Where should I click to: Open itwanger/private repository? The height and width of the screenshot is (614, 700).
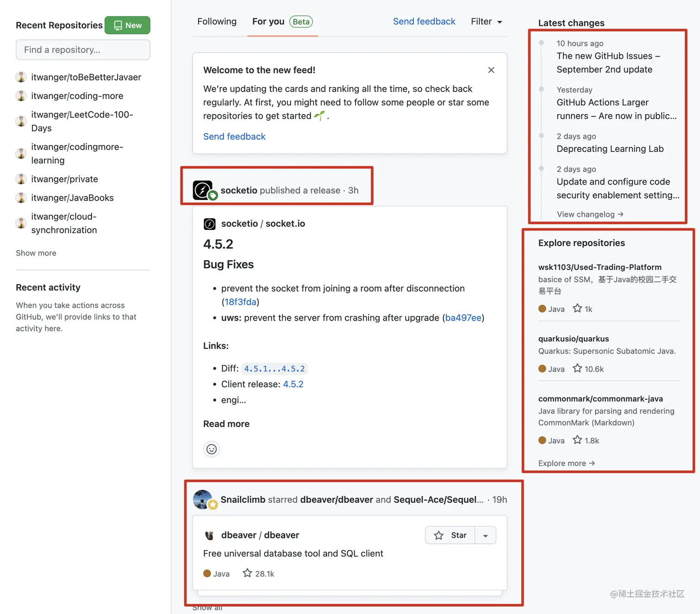(x=64, y=179)
